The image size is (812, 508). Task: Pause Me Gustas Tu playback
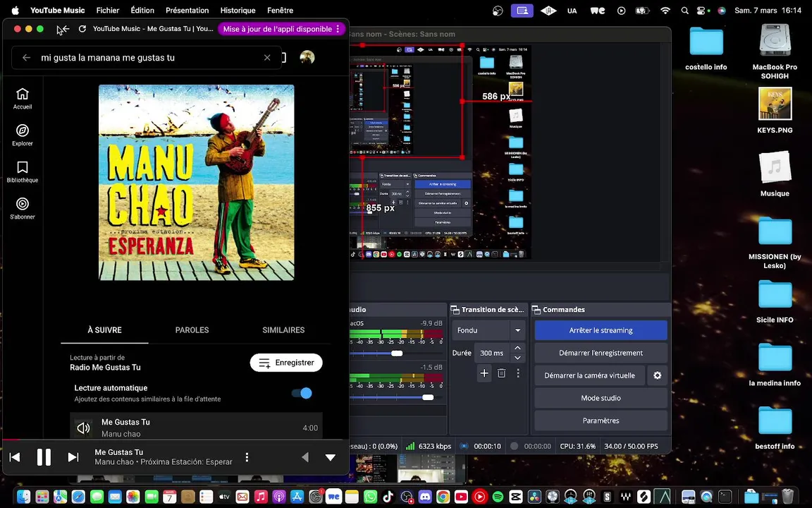(x=44, y=457)
